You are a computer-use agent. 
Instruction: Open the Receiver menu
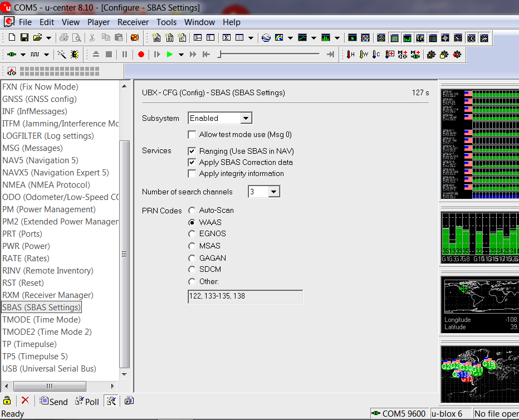(133, 22)
